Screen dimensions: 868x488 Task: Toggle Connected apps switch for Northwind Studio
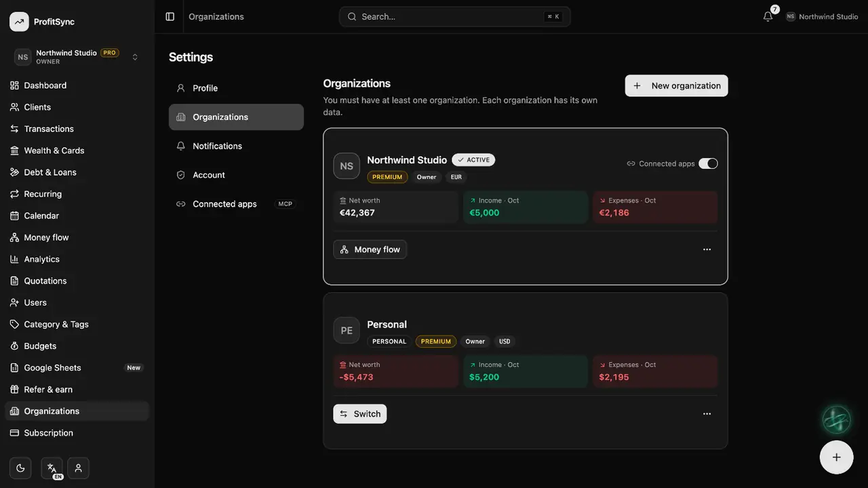coord(708,163)
